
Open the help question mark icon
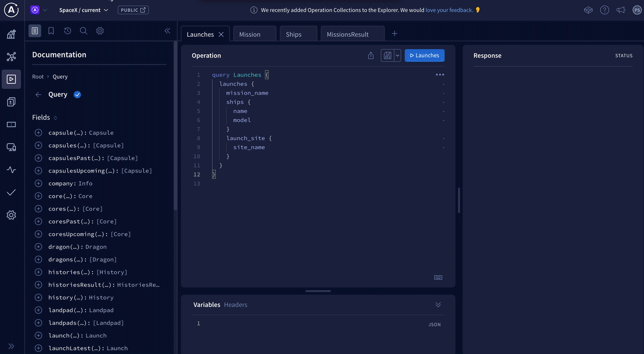pyautogui.click(x=605, y=10)
